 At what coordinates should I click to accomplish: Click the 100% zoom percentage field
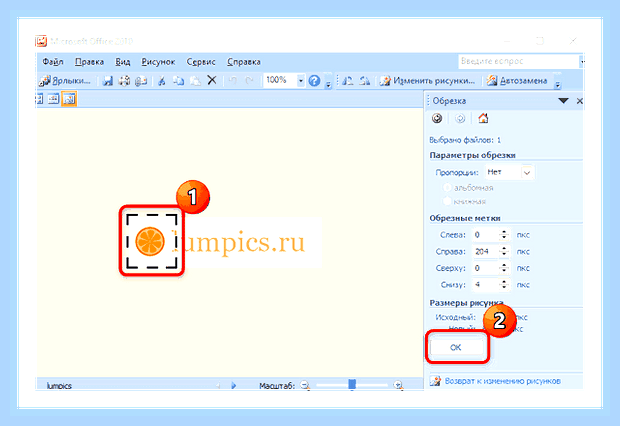point(280,81)
